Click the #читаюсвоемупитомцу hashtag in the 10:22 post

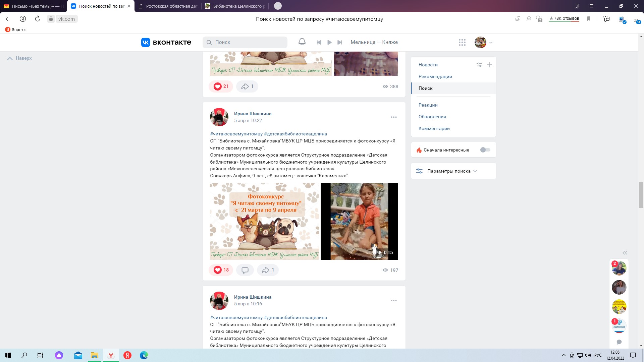(x=236, y=134)
